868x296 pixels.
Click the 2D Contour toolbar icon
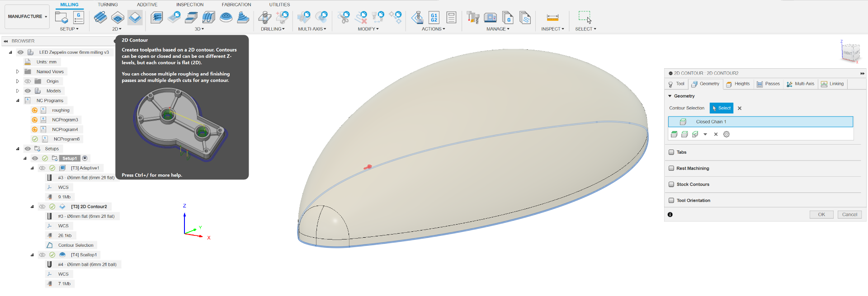pyautogui.click(x=135, y=18)
